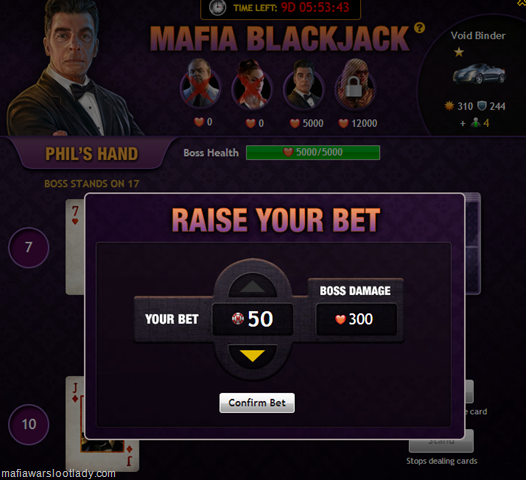This screenshot has height=480, width=526.
Task: Click the seven of hearts card
Action: [x=75, y=247]
